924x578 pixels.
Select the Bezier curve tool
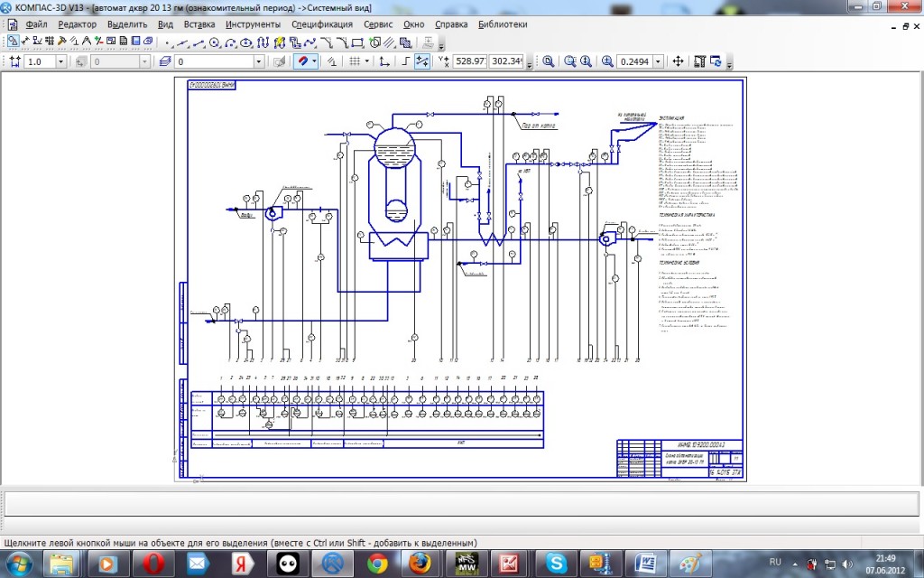click(310, 42)
